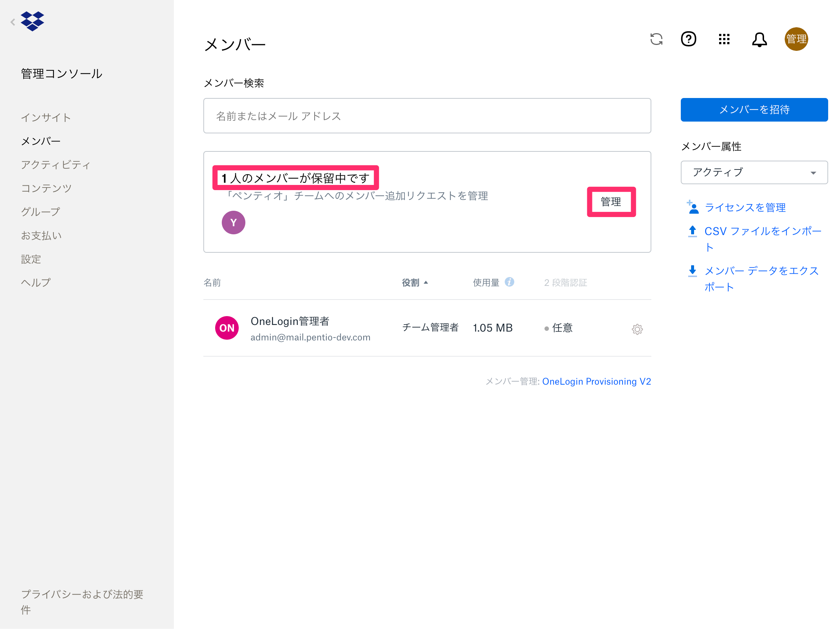Click メンバー データをエクスポート link
The image size is (837, 644).
click(762, 279)
